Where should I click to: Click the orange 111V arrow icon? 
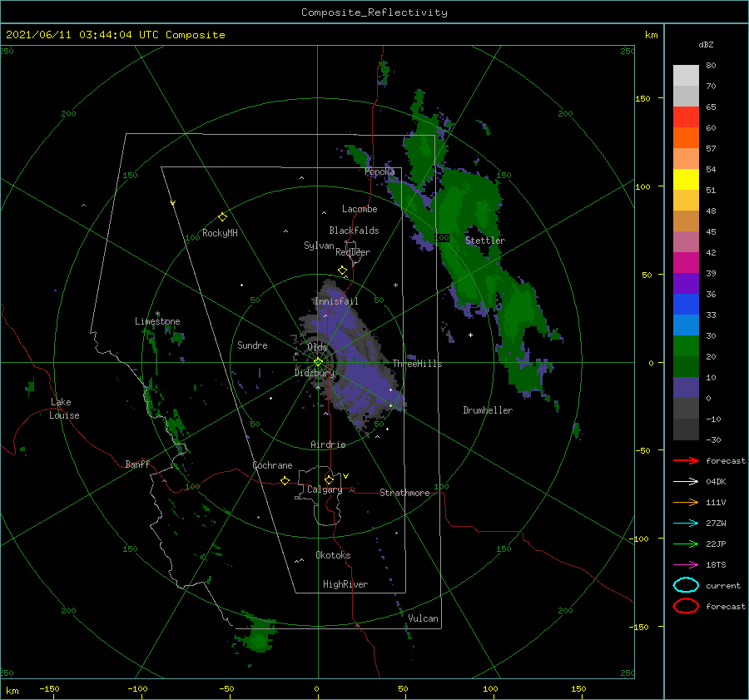[686, 502]
